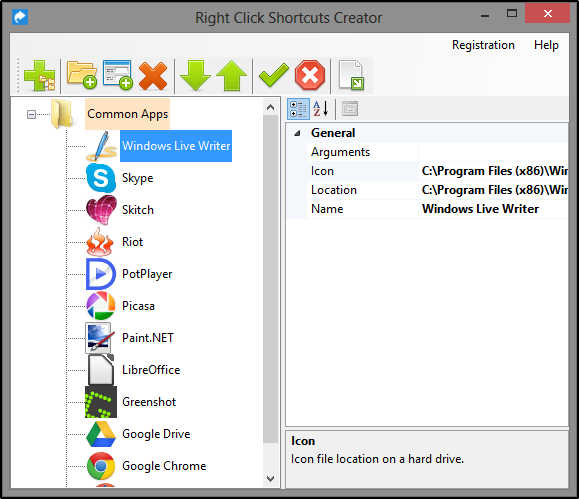Click the tree scrollbar up arrow
Viewport: 579px width, 499px height.
(x=270, y=107)
